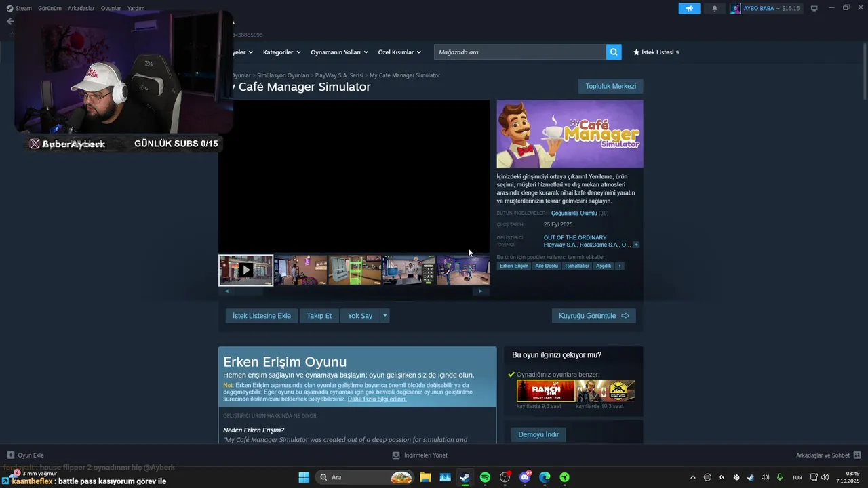Viewport: 868px width, 488px height.
Task: Open PlayWay S.A. Serisi breadcrumb link
Action: (x=339, y=75)
